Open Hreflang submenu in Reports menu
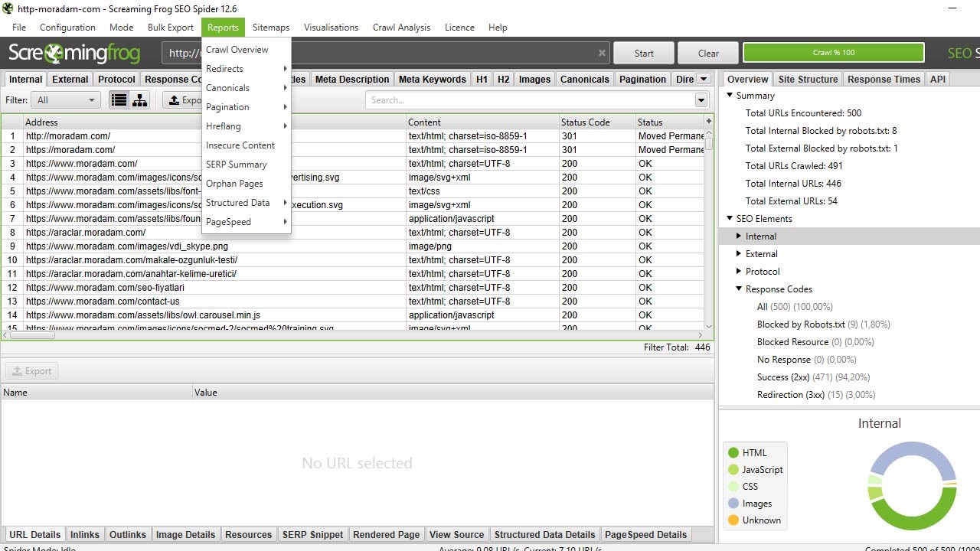 pyautogui.click(x=247, y=126)
